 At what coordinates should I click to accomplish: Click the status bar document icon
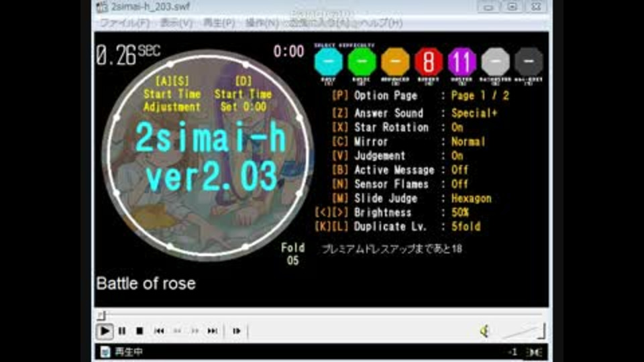click(x=105, y=352)
